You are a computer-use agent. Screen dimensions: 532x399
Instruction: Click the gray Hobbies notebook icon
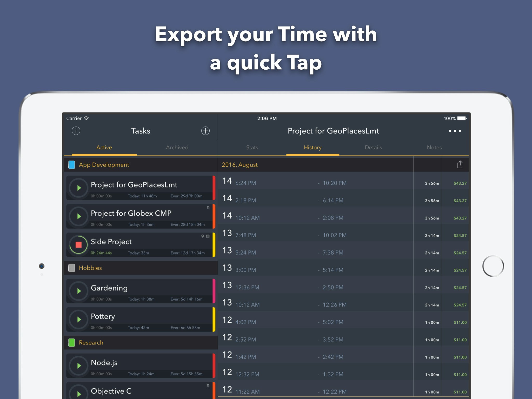click(x=71, y=268)
